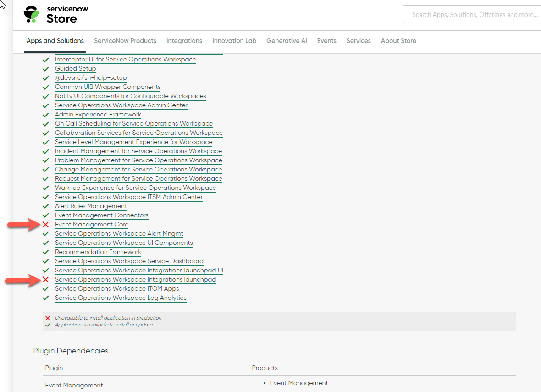Click red X beside Event Management Core
The image size is (541, 392).
[45, 225]
